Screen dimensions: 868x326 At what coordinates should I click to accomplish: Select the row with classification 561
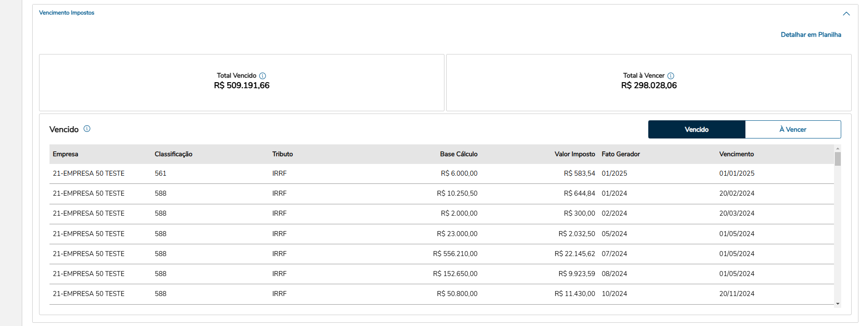(161, 173)
